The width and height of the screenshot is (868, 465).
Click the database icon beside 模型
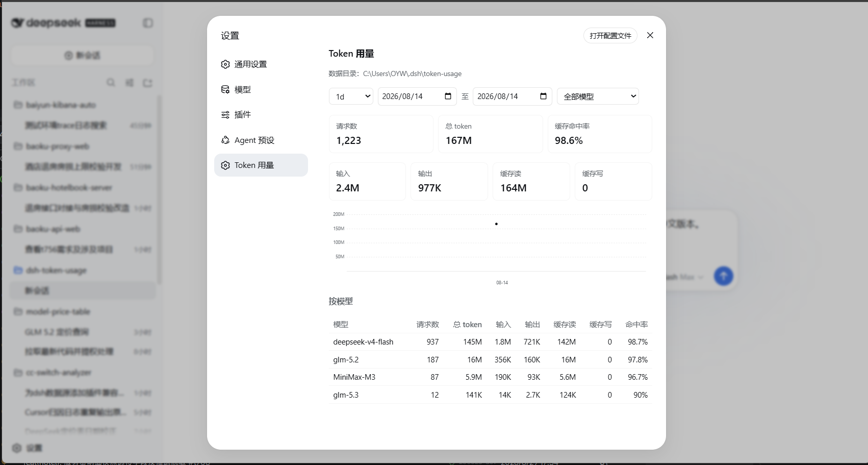pyautogui.click(x=225, y=89)
